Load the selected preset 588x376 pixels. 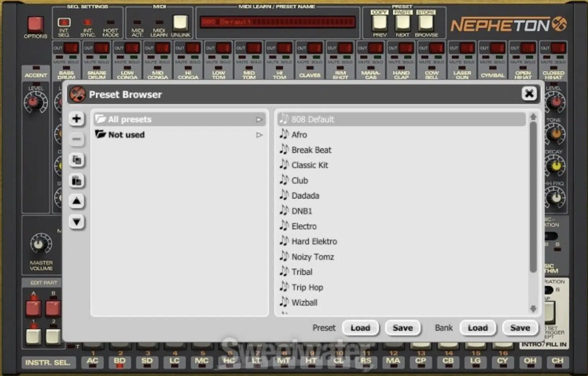360,328
